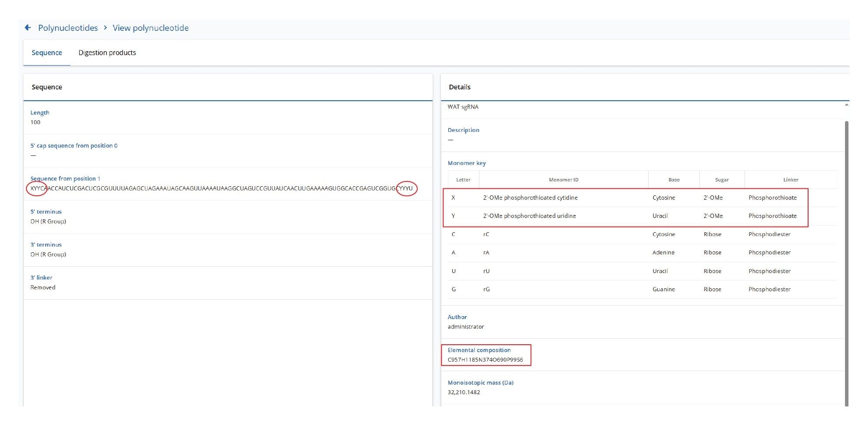Select the 2'-OMe phosphorothioated uridine row

click(529, 216)
